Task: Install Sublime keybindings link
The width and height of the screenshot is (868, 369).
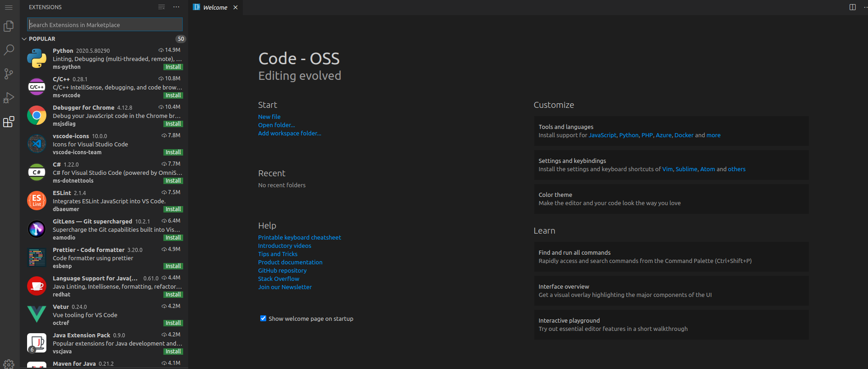Action: point(686,169)
